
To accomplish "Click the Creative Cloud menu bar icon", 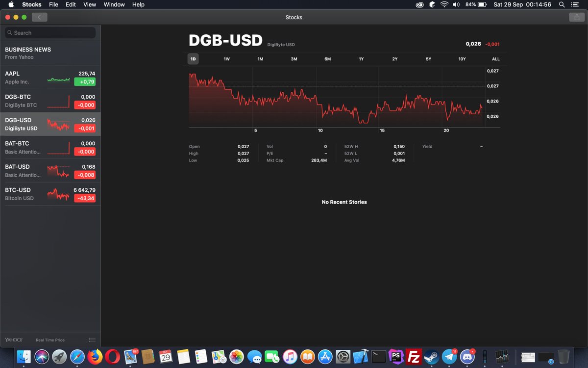I will (419, 4).
